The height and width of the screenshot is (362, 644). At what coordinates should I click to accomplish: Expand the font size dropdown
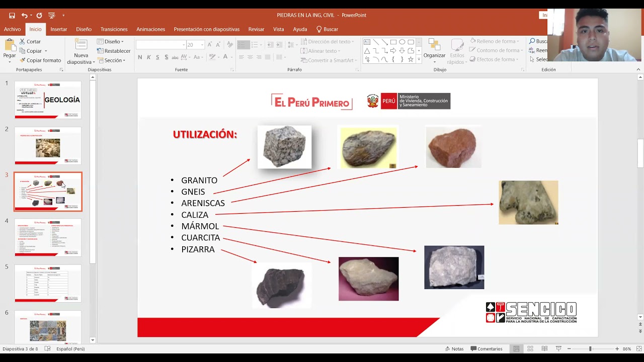pos(202,45)
